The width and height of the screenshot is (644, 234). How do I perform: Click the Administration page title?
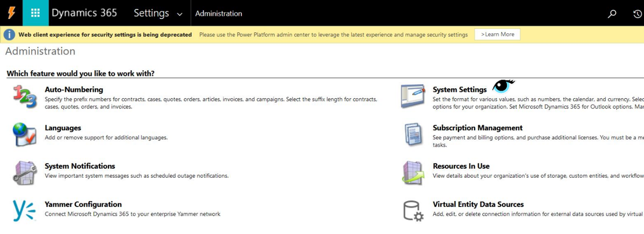(40, 51)
